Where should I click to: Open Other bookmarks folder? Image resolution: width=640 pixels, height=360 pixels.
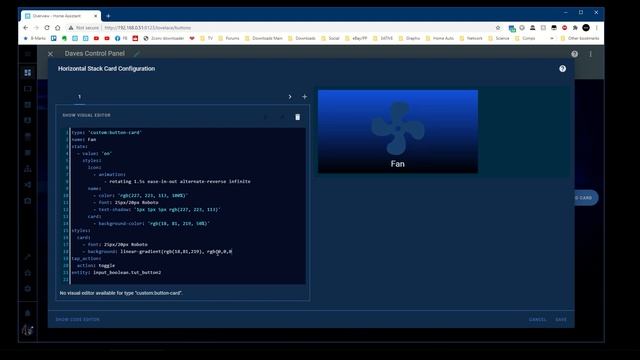pos(580,38)
